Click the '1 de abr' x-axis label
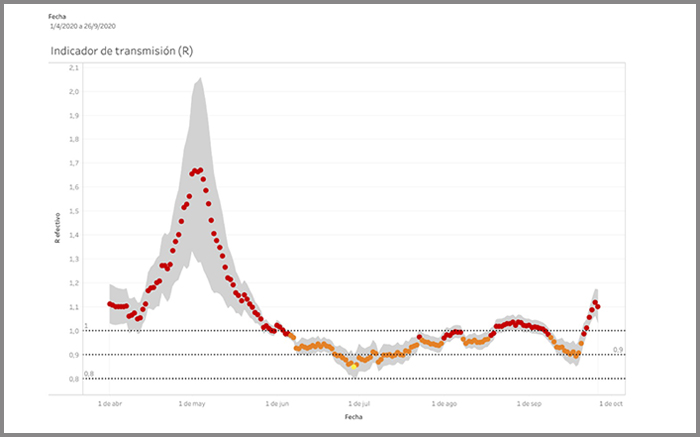Screen dimensions: 700x437 (x=110, y=404)
